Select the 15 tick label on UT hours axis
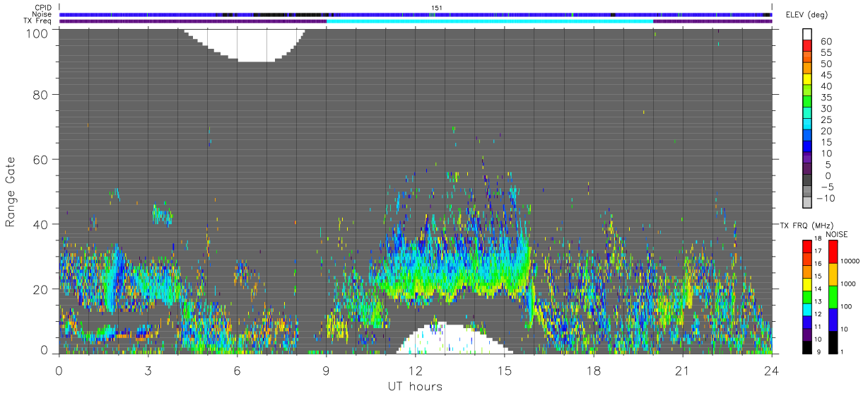This screenshot has height=401, width=868. tap(505, 371)
